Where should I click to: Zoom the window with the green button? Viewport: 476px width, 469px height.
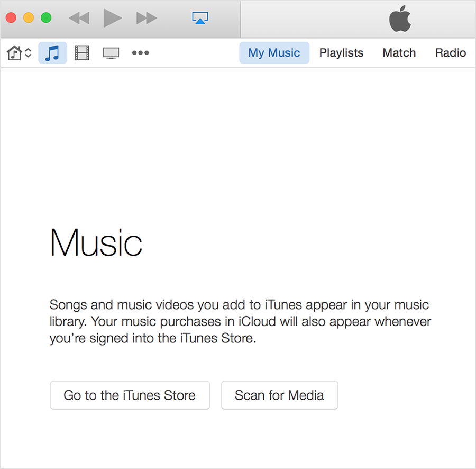46,17
